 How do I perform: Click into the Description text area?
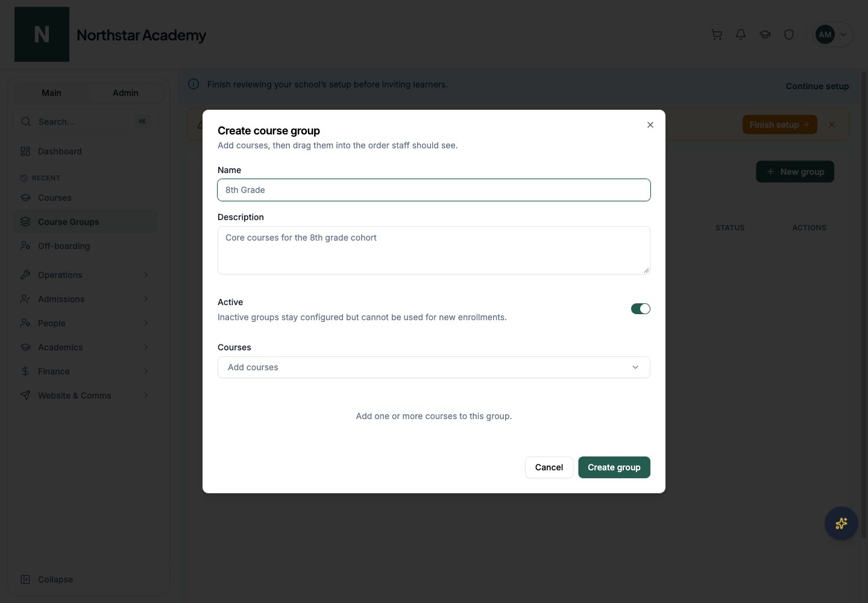[x=434, y=250]
